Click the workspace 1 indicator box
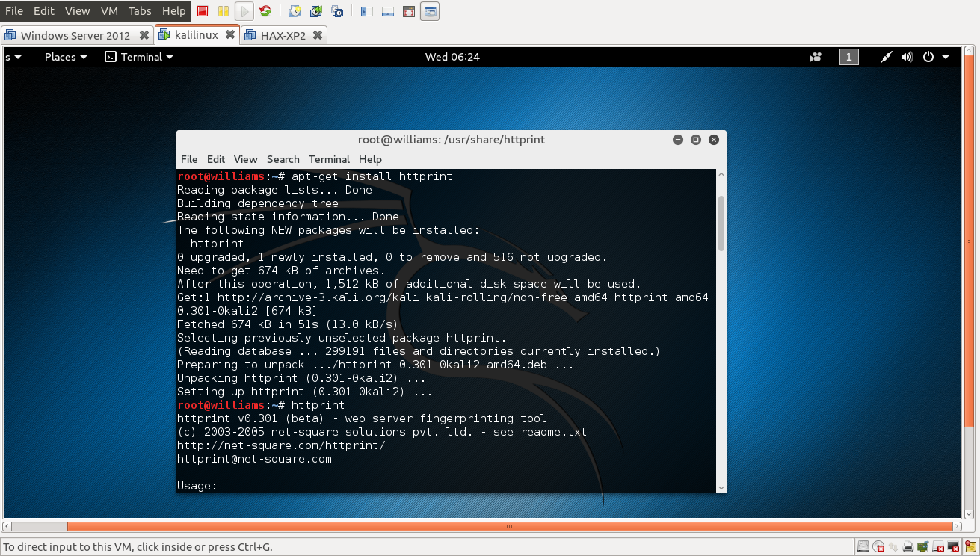The image size is (980, 556). [x=849, y=57]
